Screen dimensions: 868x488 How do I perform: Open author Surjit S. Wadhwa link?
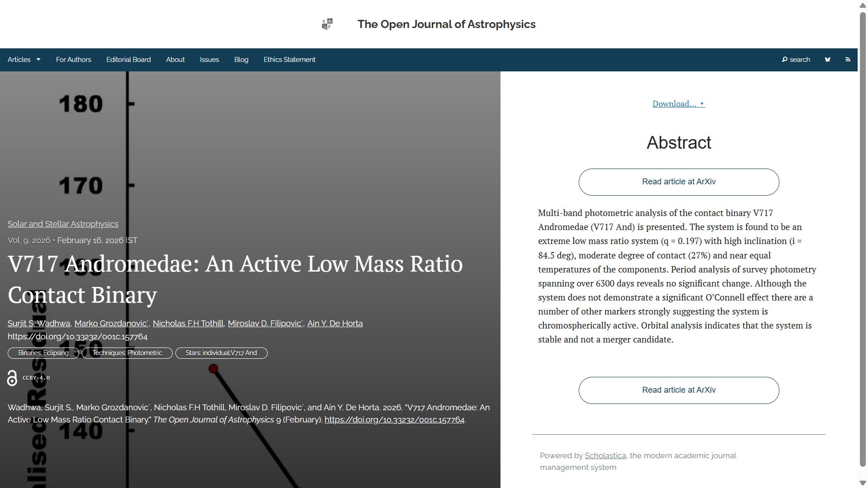tap(39, 324)
